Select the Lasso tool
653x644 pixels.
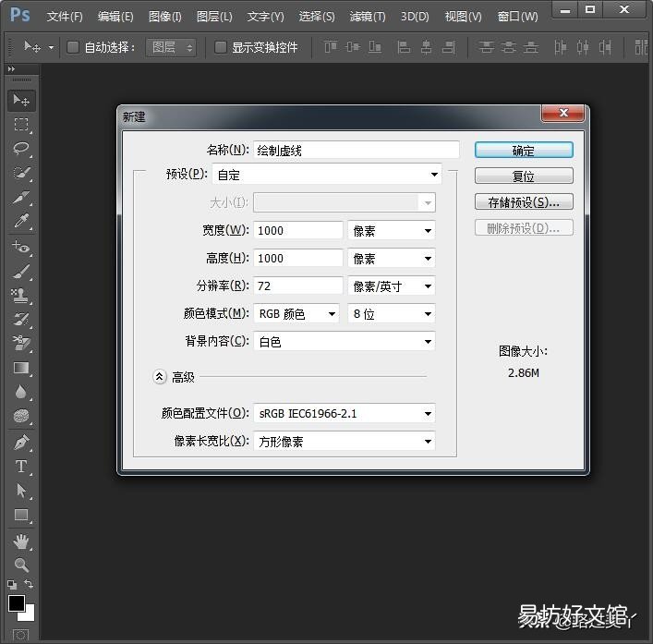[21, 148]
